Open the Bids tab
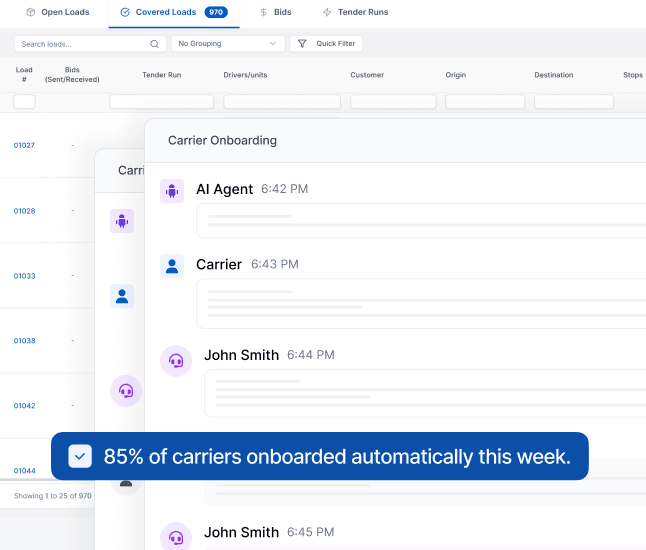The height and width of the screenshot is (550, 646). [x=276, y=12]
